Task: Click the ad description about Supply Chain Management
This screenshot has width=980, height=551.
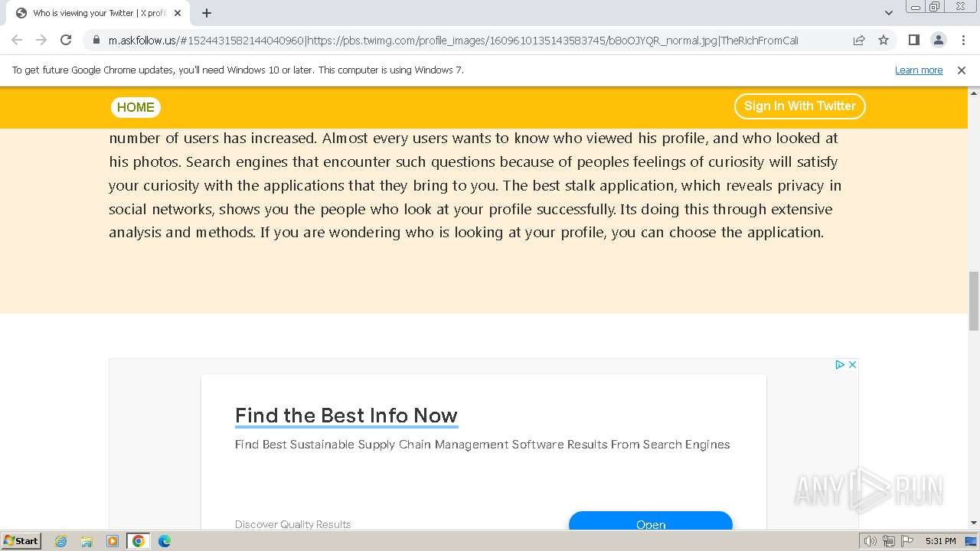Action: 482,445
